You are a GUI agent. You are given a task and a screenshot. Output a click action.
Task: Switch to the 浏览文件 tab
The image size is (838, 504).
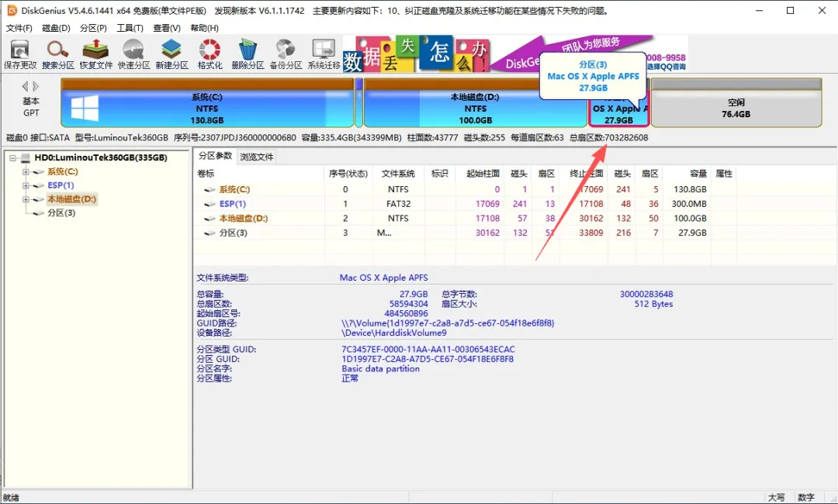(257, 157)
